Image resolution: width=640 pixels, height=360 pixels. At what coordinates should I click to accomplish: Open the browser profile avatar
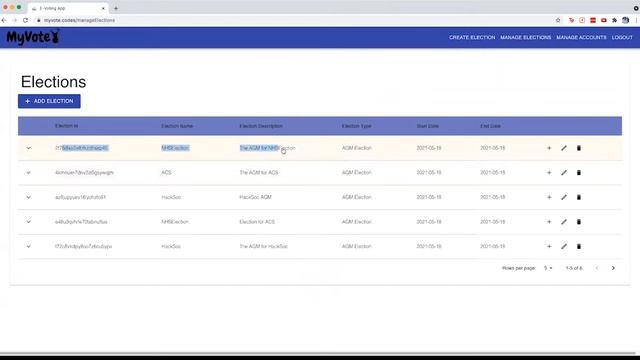click(625, 20)
